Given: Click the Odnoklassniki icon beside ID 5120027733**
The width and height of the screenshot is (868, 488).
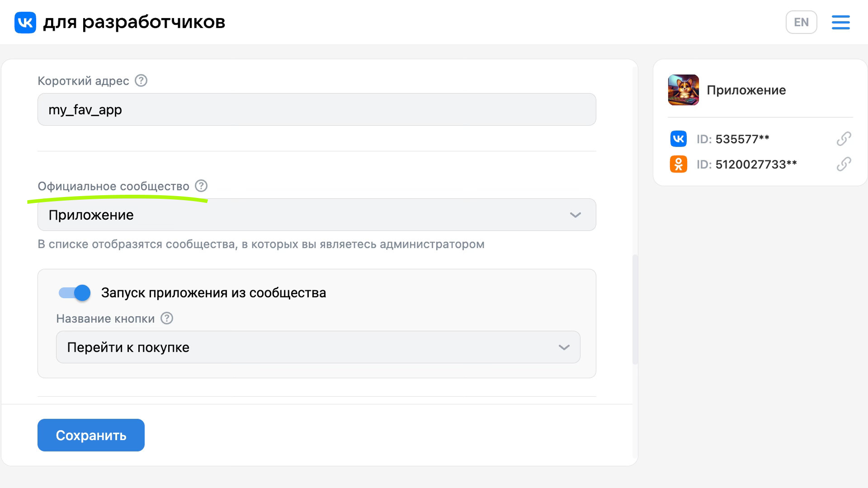Looking at the screenshot, I should [x=678, y=164].
